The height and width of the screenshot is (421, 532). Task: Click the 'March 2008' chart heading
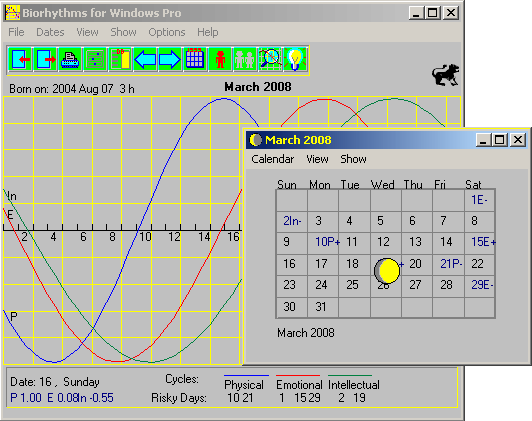tap(258, 87)
